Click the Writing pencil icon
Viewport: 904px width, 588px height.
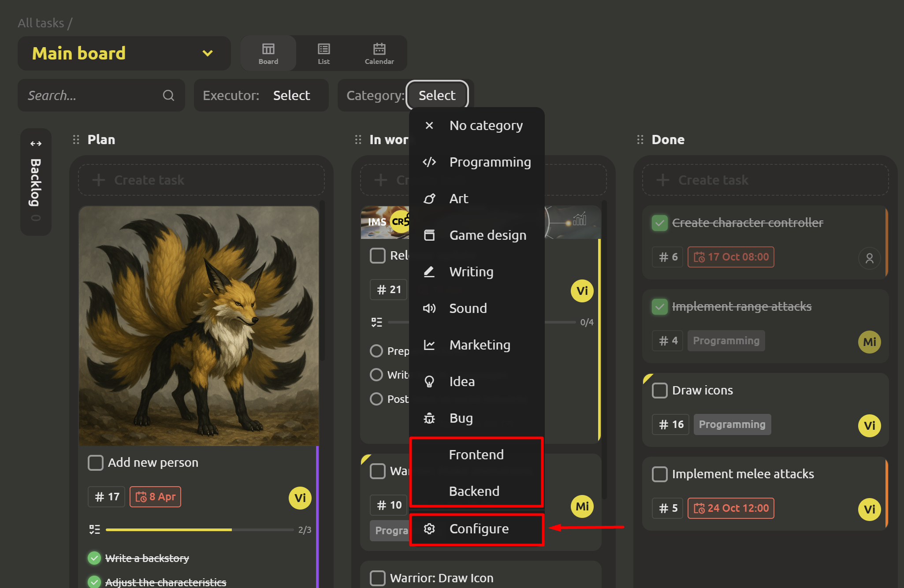(x=429, y=272)
